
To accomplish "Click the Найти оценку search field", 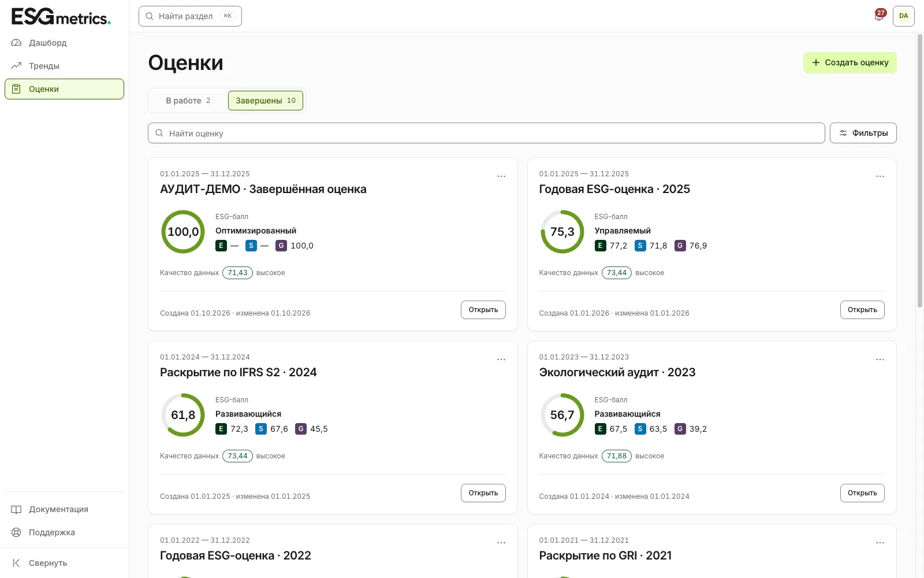I will click(486, 133).
